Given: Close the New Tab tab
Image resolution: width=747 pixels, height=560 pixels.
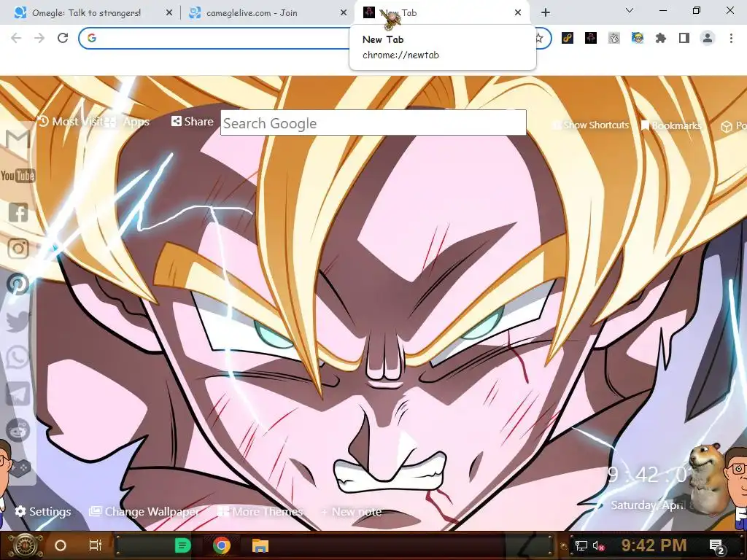Looking at the screenshot, I should [x=518, y=13].
